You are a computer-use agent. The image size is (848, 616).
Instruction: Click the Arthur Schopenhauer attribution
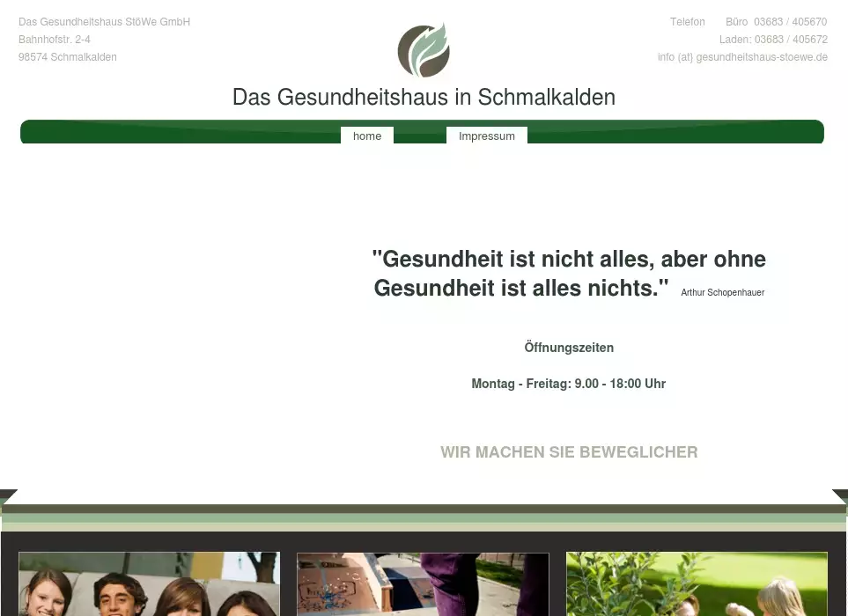click(722, 292)
